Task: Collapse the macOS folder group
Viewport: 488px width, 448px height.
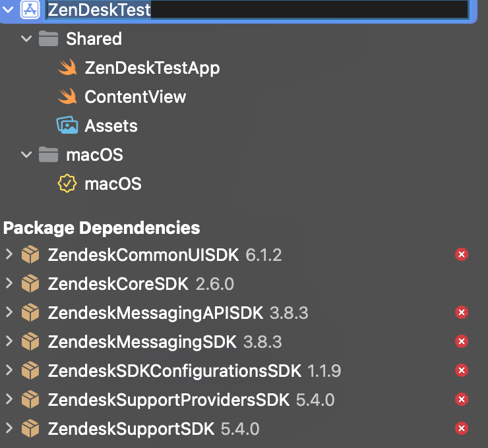Action: click(x=26, y=155)
